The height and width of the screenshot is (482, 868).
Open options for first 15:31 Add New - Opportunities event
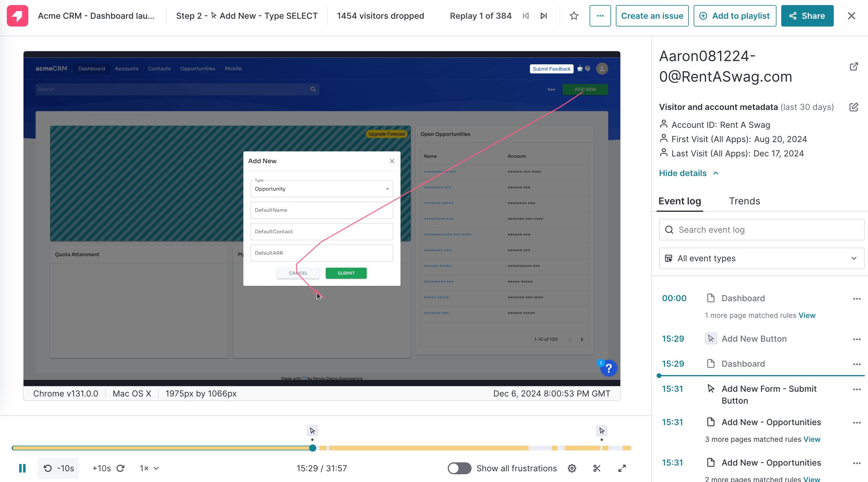(x=857, y=423)
